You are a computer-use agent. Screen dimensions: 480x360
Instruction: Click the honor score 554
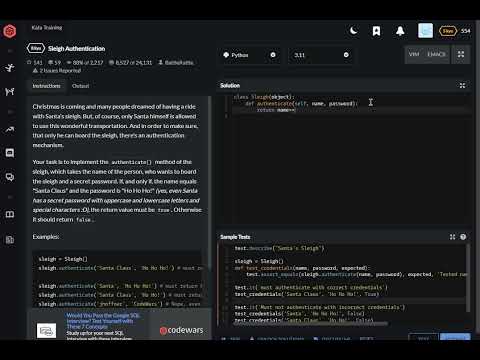tap(465, 31)
